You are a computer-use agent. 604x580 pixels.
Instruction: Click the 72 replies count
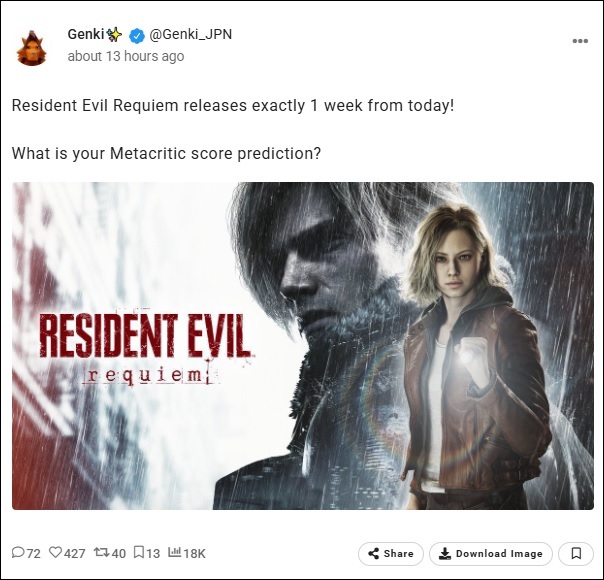tap(33, 553)
